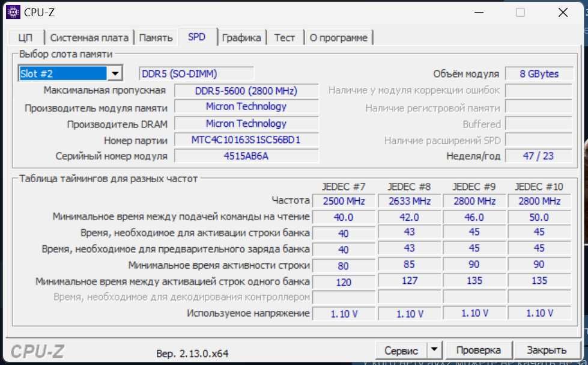Click the 2800 MHz cell under JEDEC #9
588x365 pixels.
pos(474,201)
